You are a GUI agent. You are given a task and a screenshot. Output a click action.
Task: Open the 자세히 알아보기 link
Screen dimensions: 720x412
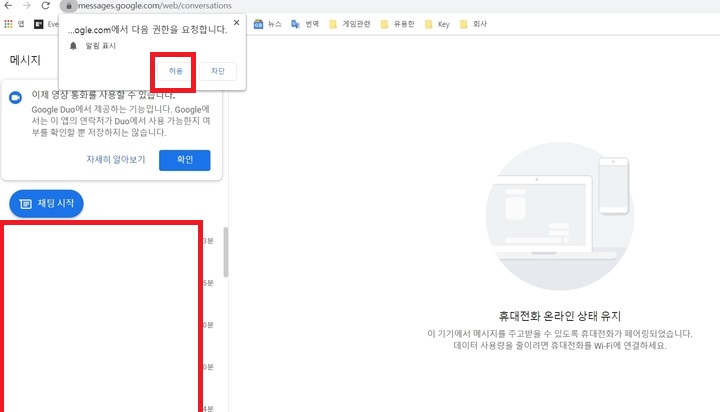[116, 159]
